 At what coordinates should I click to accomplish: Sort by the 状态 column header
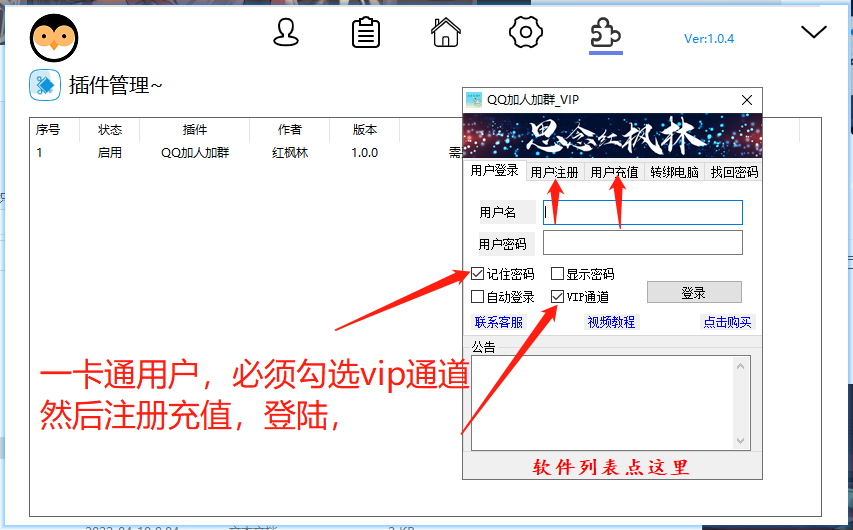coord(109,130)
